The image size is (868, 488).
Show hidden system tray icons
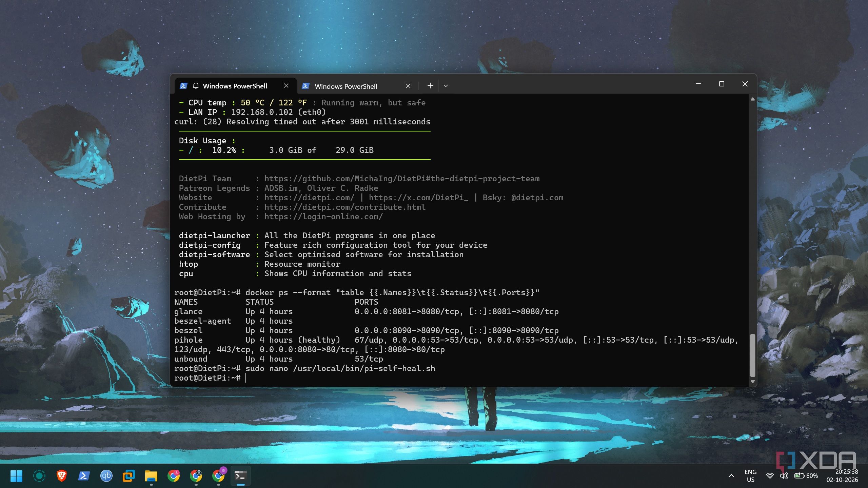(731, 476)
